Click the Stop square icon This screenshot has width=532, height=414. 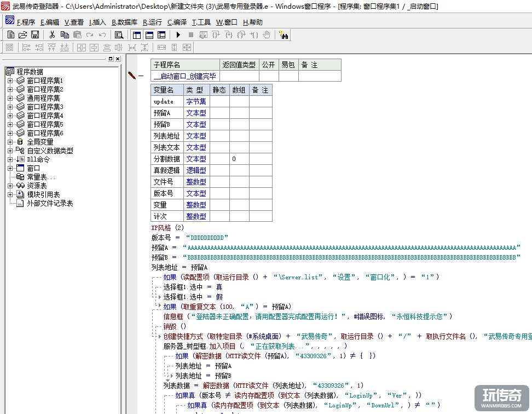190,34
